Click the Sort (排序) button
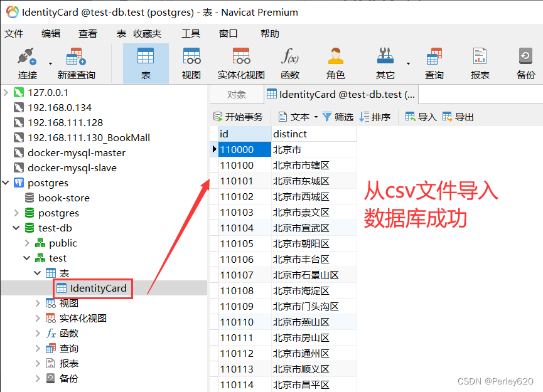The image size is (543, 392). tap(375, 117)
